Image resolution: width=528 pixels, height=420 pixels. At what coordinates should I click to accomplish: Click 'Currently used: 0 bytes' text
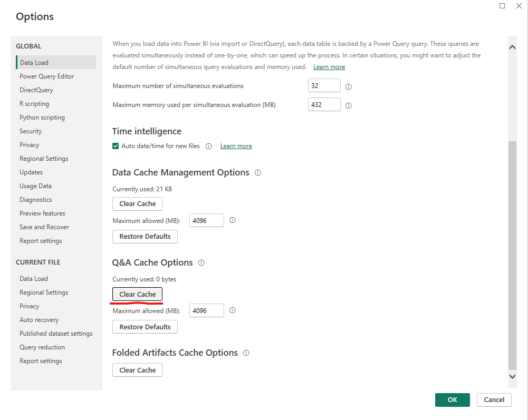point(145,279)
